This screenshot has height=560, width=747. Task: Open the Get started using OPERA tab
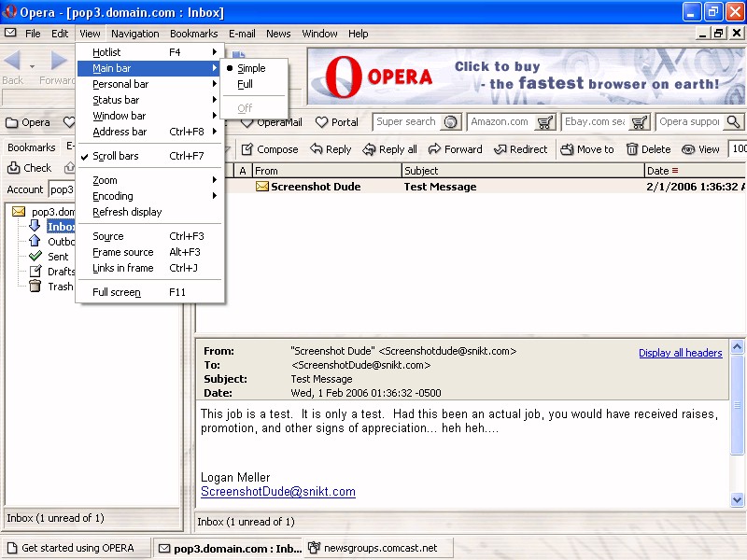coord(77,548)
